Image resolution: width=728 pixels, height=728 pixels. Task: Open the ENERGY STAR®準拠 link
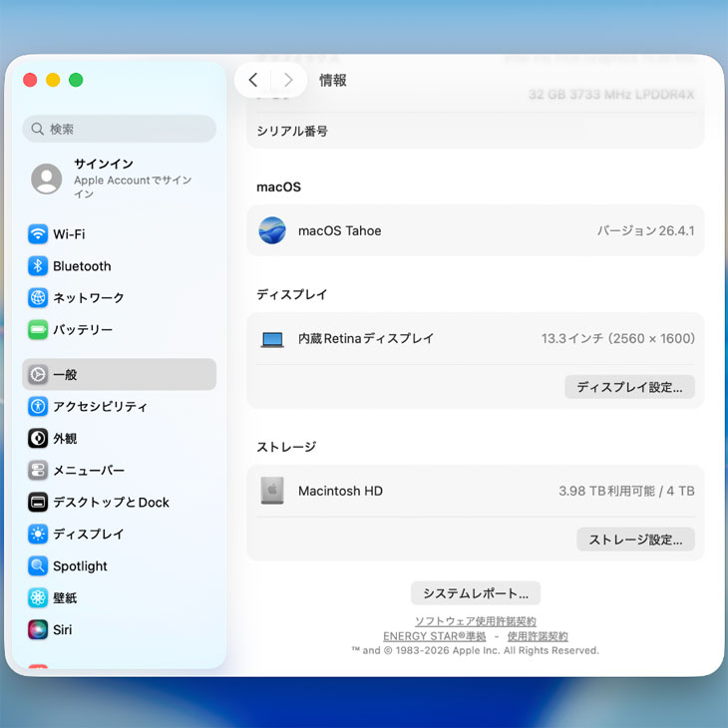pos(434,636)
